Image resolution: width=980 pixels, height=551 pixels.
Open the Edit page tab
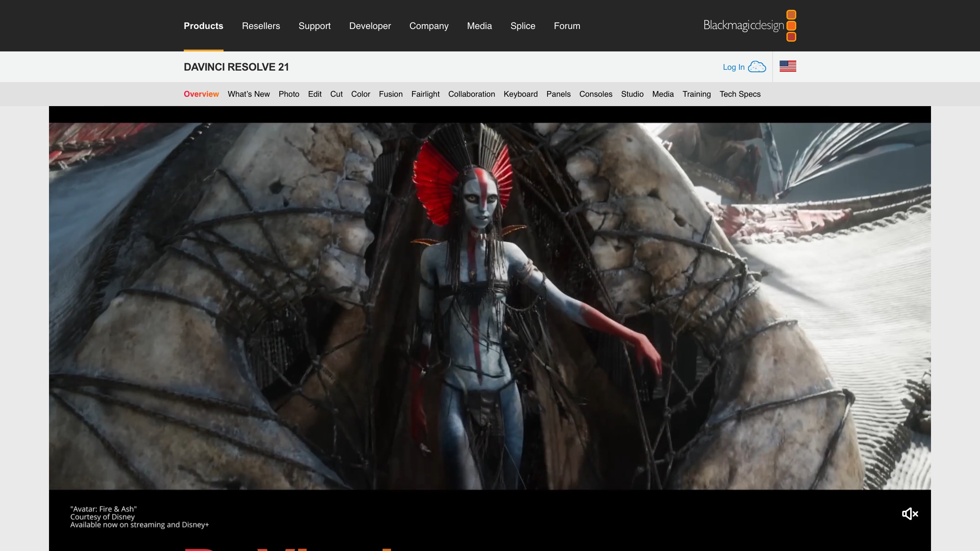click(x=315, y=94)
